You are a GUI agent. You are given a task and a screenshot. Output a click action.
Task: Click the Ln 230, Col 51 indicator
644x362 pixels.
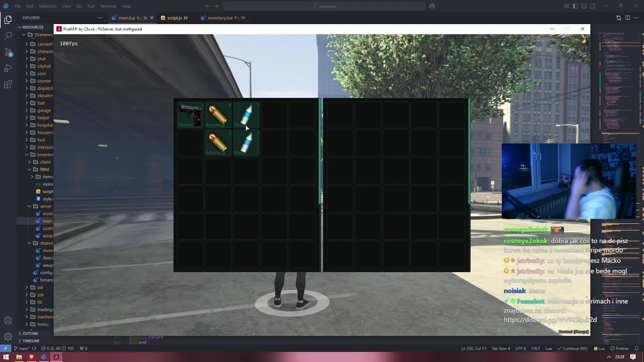click(473, 348)
